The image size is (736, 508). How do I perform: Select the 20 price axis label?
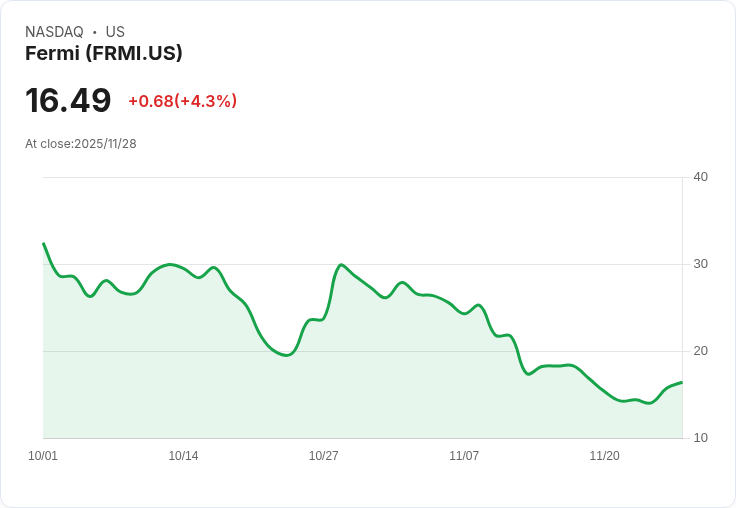point(700,351)
